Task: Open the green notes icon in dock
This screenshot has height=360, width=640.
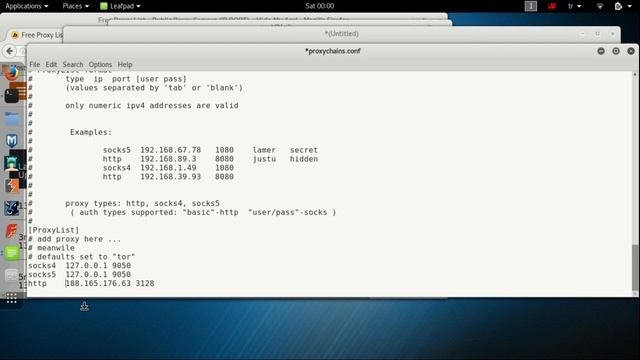Action: pos(11,253)
